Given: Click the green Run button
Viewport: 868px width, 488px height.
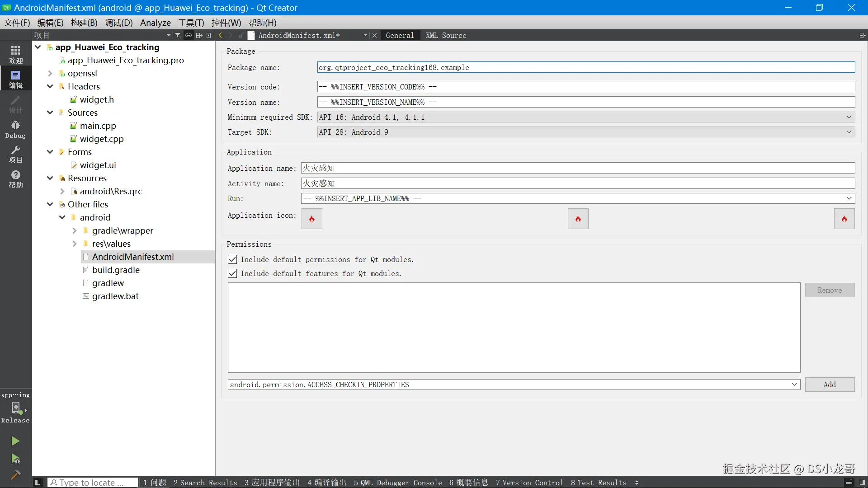Looking at the screenshot, I should click(x=15, y=441).
